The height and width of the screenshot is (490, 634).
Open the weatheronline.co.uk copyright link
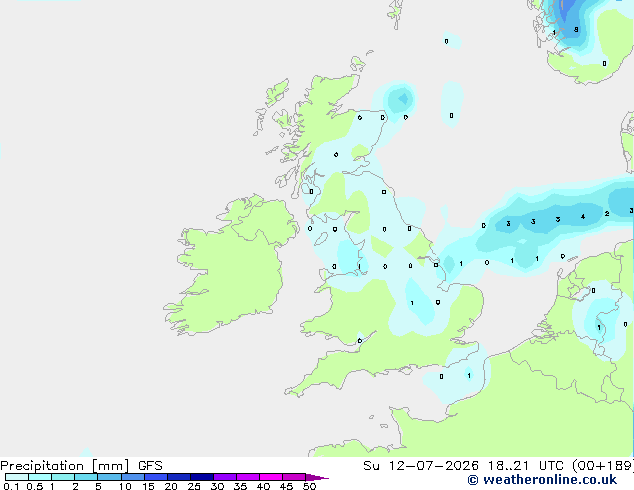(542, 480)
